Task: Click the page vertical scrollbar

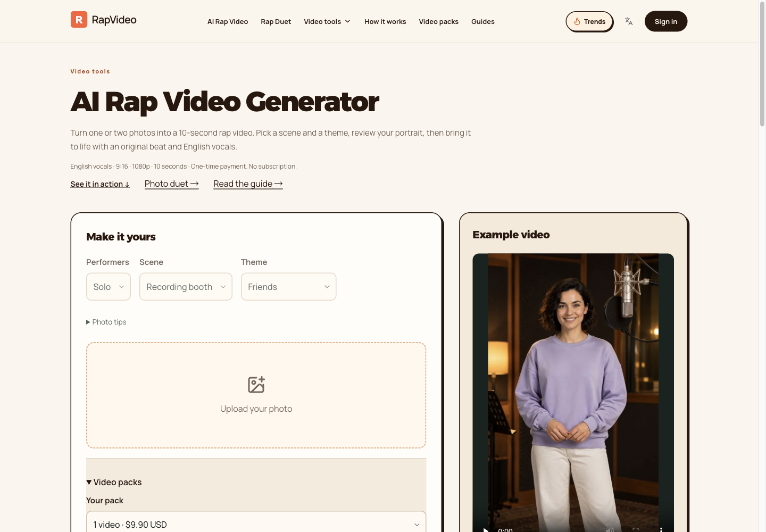Action: (762, 64)
